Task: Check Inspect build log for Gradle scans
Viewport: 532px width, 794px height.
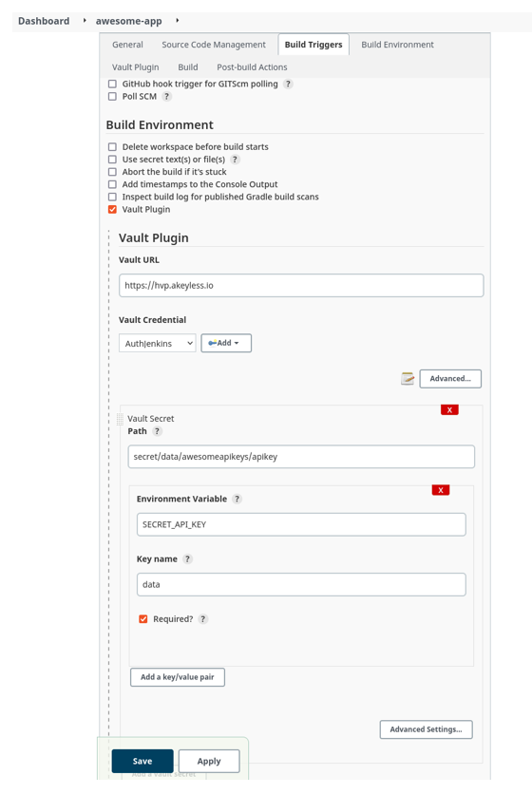Action: [x=112, y=197]
